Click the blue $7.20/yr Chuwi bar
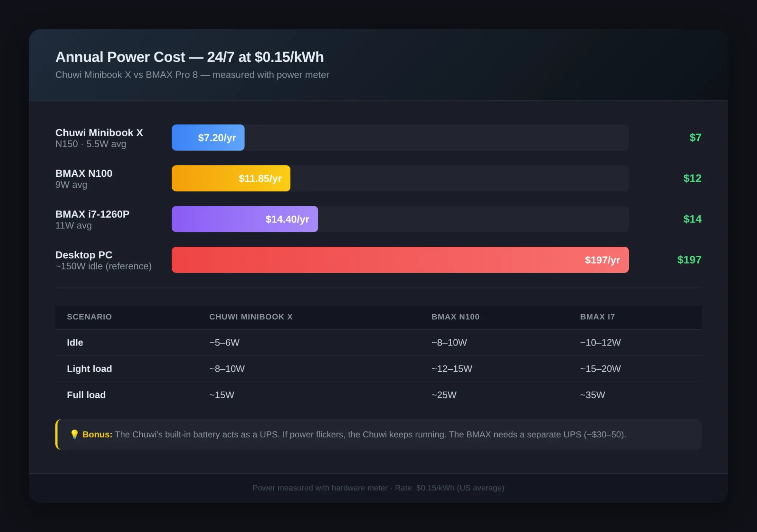The image size is (757, 532). (208, 137)
